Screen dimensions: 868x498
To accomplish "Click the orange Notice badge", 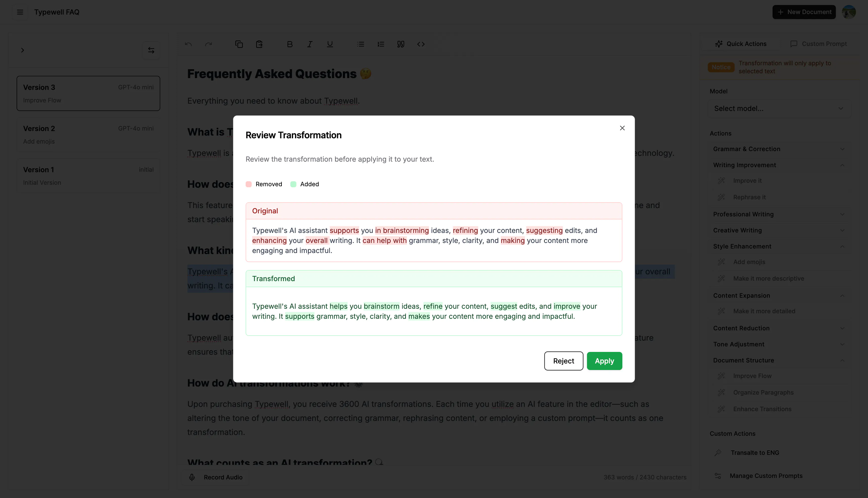I will pos(721,67).
